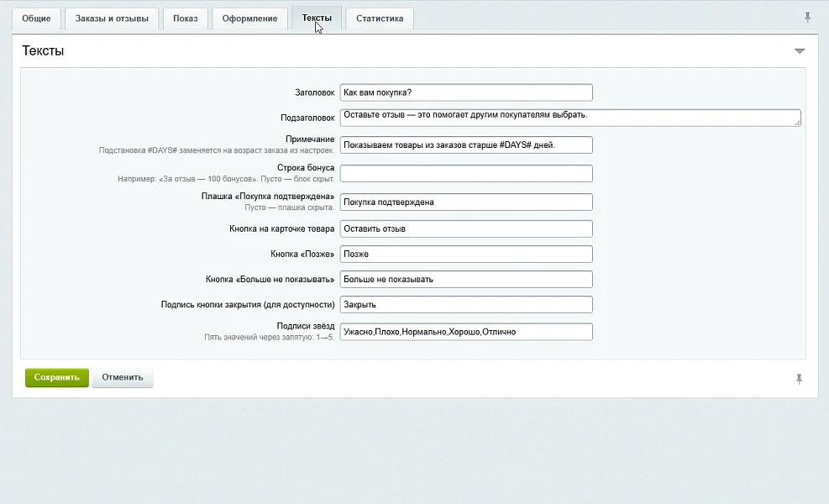This screenshot has height=504, width=829.
Task: Click the Примечание label
Action: [x=310, y=139]
